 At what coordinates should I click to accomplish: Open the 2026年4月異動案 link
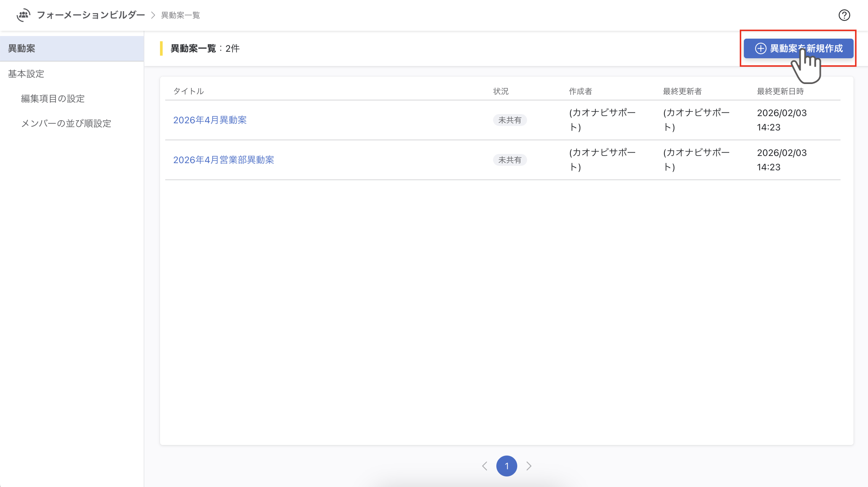[x=209, y=120]
